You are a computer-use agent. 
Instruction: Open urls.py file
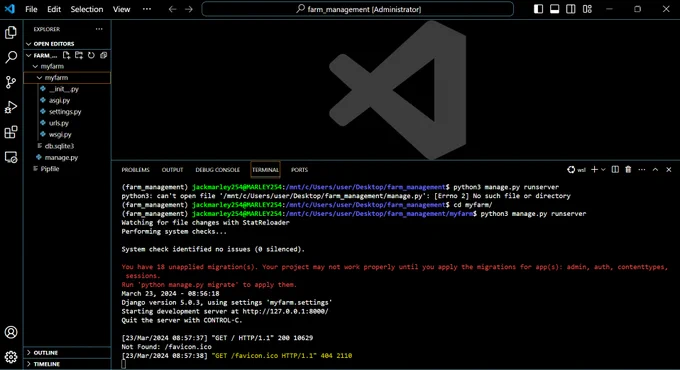click(x=68, y=123)
